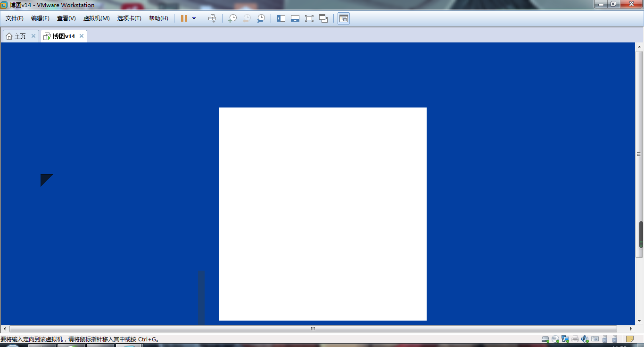Open the yellow message log note icon

(x=629, y=339)
